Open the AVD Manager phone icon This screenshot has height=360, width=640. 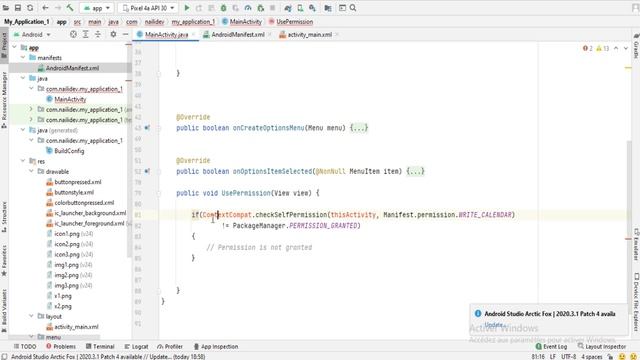(300, 8)
